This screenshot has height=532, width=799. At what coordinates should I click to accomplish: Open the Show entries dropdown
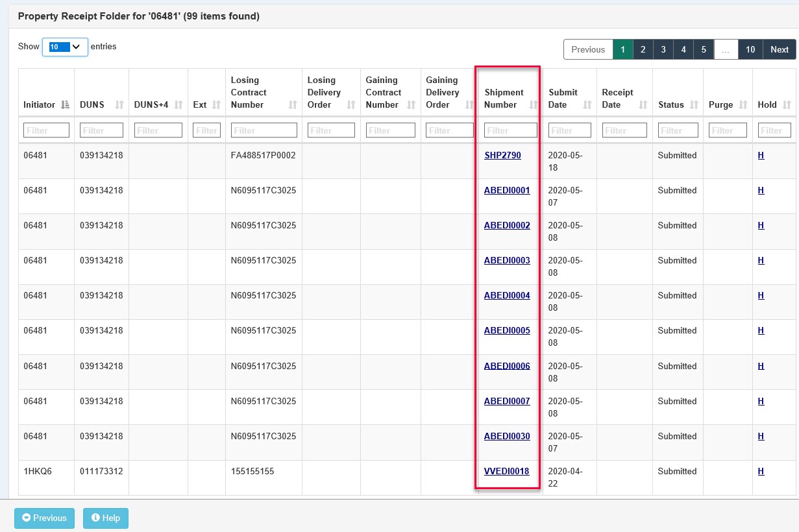65,47
